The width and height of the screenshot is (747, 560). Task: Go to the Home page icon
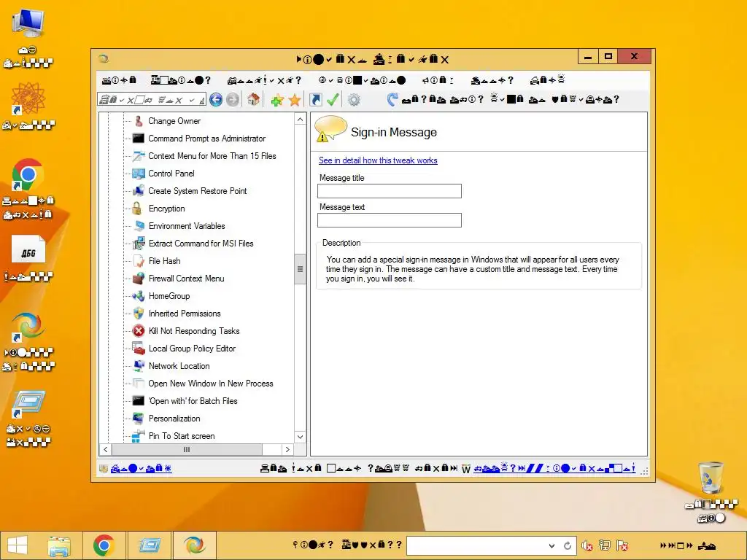pos(253,99)
